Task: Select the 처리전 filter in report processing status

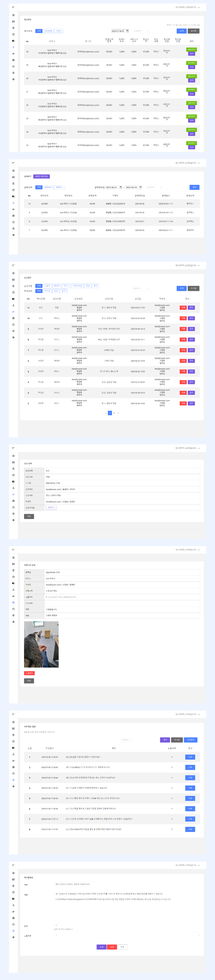Action: click(47, 291)
